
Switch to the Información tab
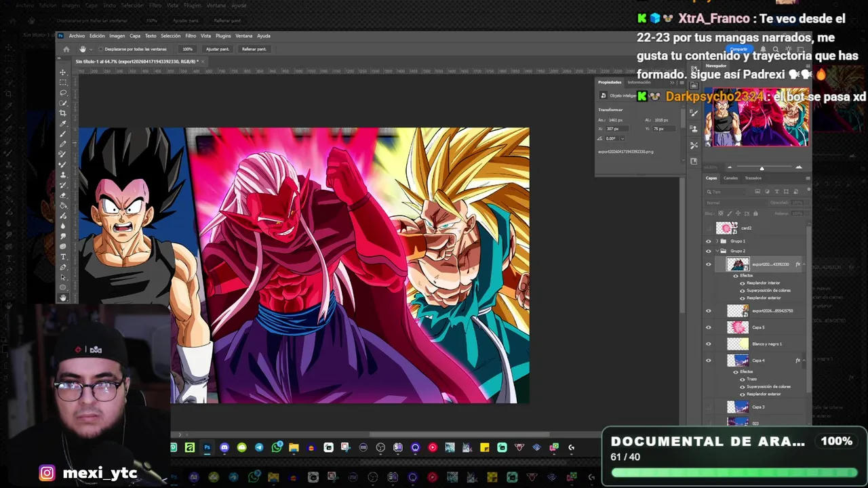coord(639,82)
